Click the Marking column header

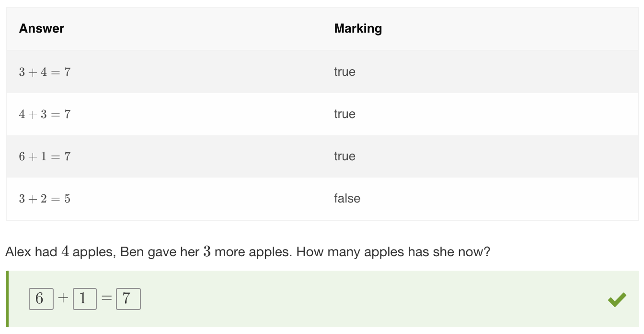pos(358,28)
